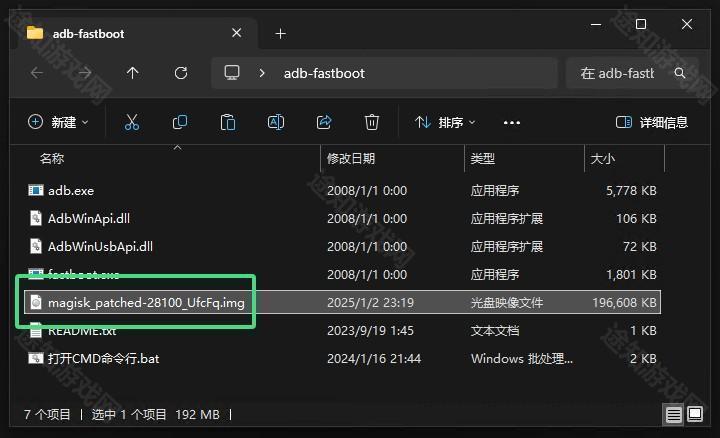This screenshot has width=720, height=438.
Task: Click the This PC monitor icon
Action: [x=232, y=73]
